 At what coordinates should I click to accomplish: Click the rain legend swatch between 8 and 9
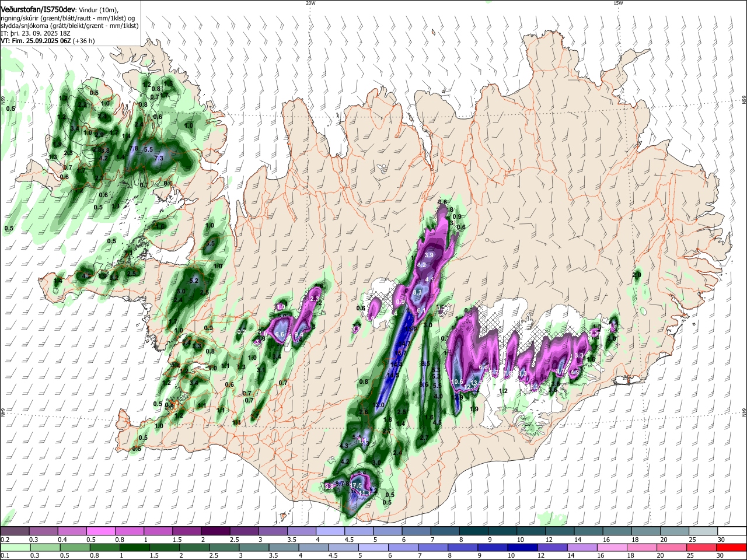tap(463, 547)
